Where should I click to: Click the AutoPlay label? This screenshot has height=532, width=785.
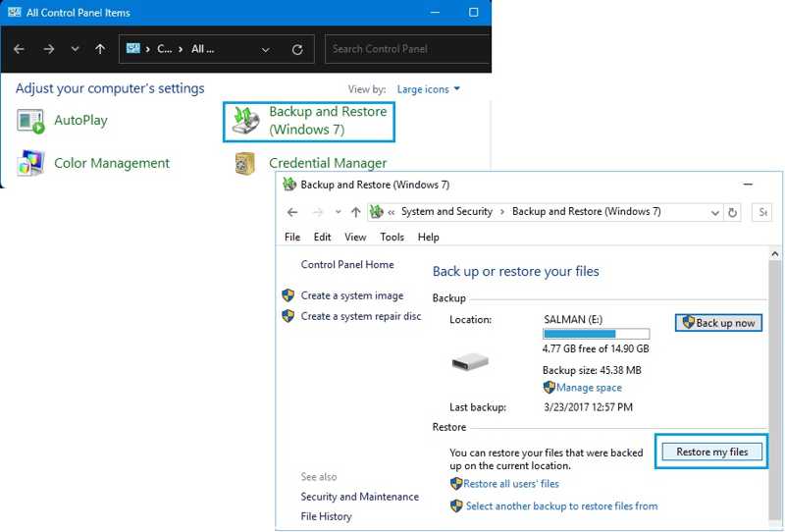tap(80, 120)
